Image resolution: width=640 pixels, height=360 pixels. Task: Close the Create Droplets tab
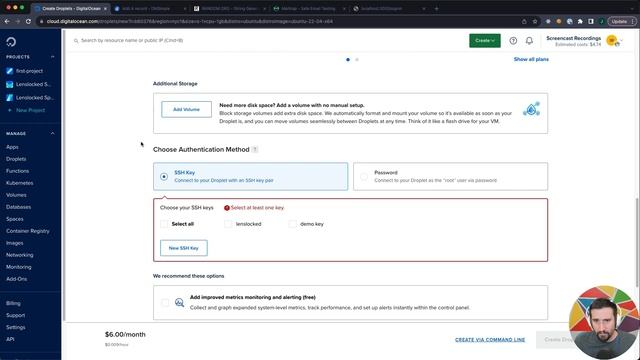(105, 8)
